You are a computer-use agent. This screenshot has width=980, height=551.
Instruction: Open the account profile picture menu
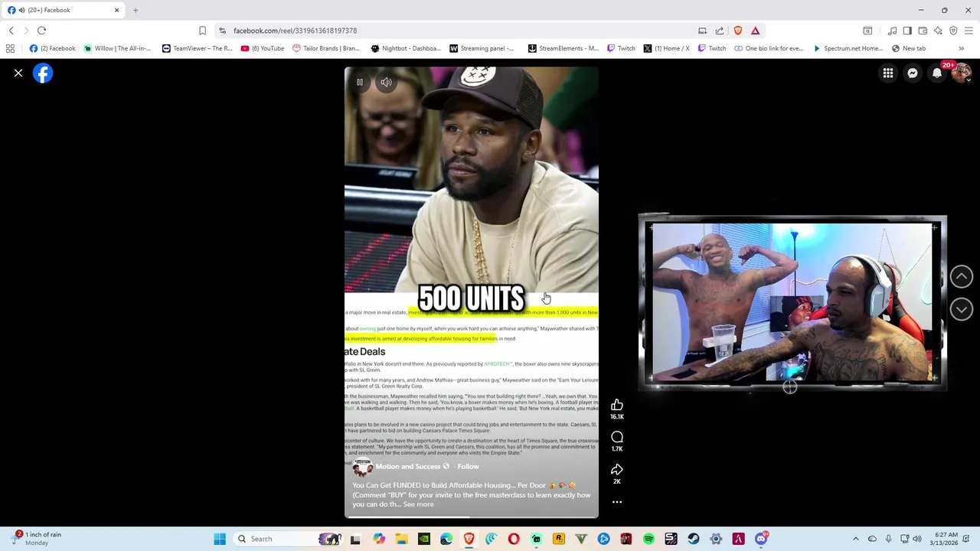[x=962, y=73]
